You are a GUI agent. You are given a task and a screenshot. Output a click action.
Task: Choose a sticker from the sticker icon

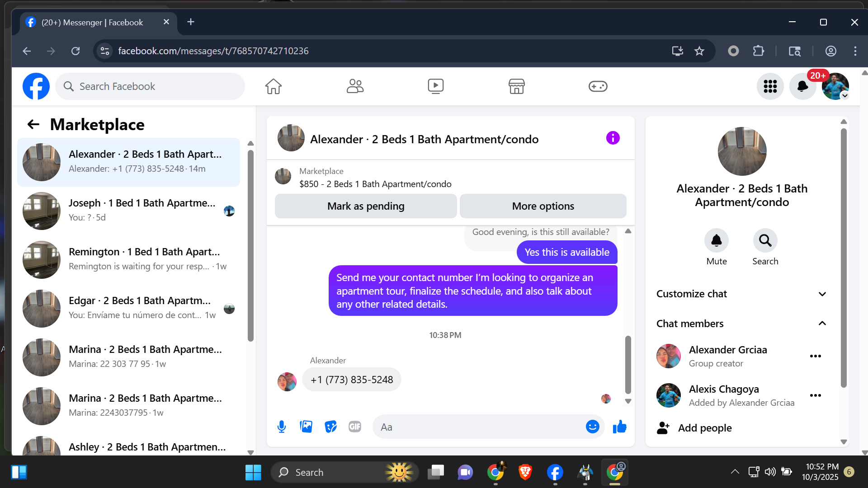coord(330,427)
